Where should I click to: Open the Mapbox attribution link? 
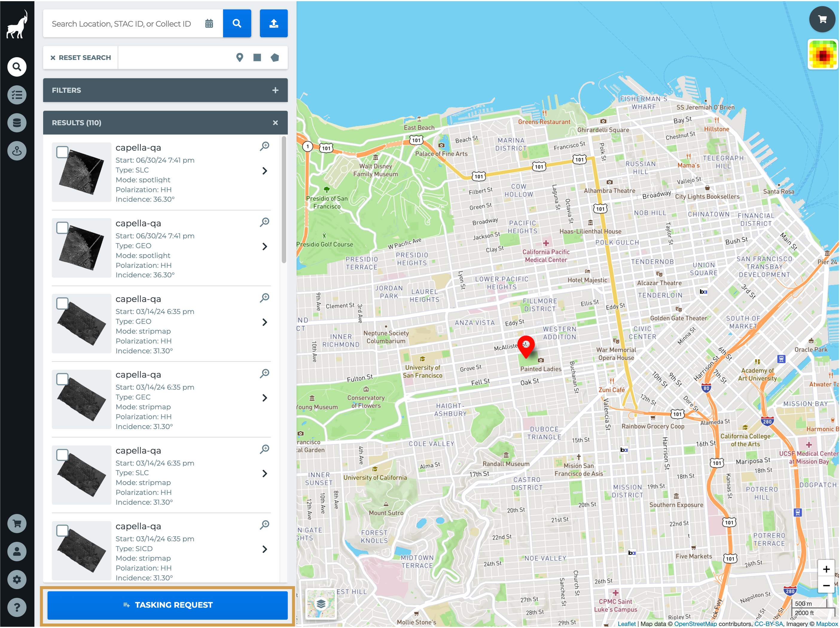point(827,624)
